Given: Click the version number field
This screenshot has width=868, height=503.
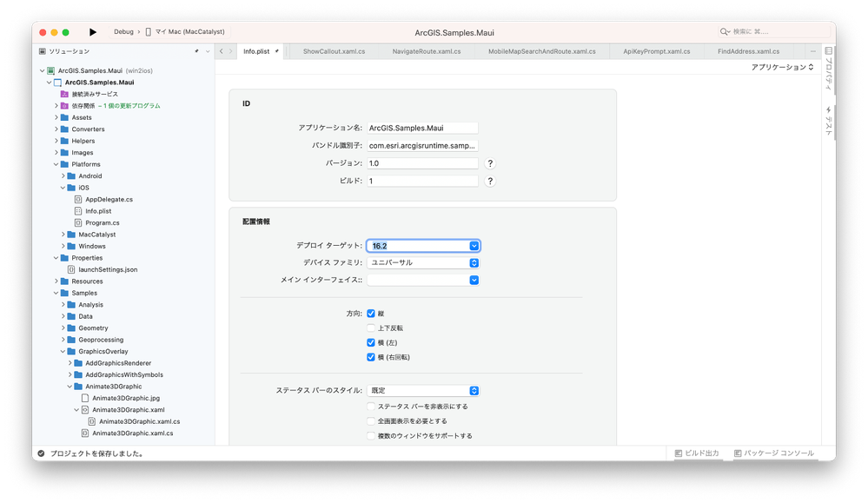Looking at the screenshot, I should click(x=422, y=163).
